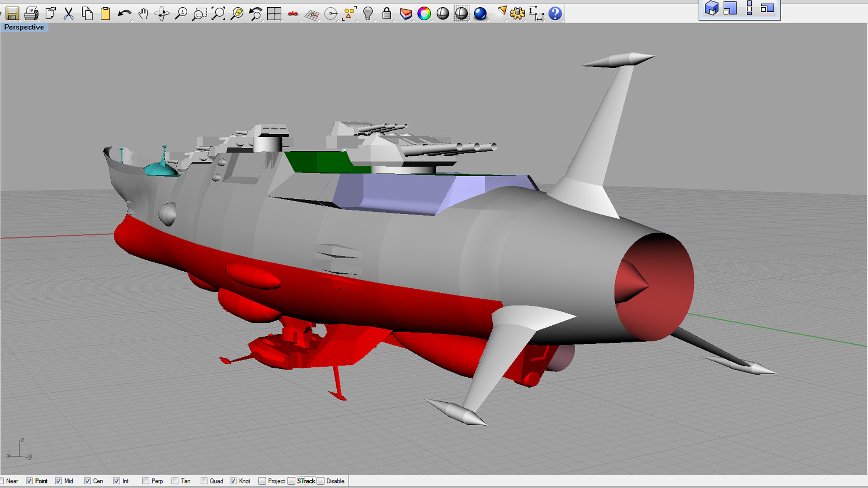This screenshot has height=488, width=868.
Task: Select the Rotate View tool
Action: (162, 14)
